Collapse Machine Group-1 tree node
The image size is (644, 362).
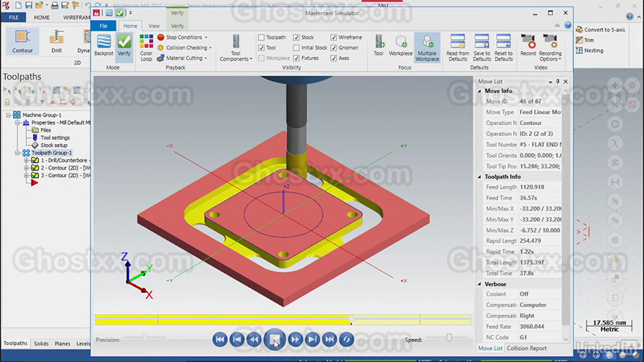9,115
